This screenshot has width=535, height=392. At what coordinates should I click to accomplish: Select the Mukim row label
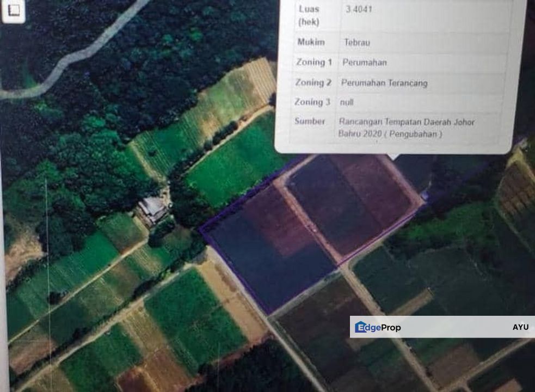(x=311, y=42)
